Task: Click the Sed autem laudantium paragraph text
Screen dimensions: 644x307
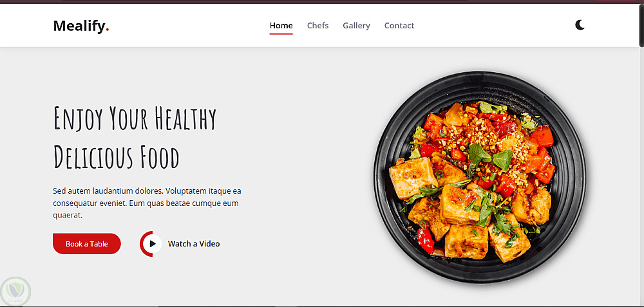Action: click(x=147, y=203)
